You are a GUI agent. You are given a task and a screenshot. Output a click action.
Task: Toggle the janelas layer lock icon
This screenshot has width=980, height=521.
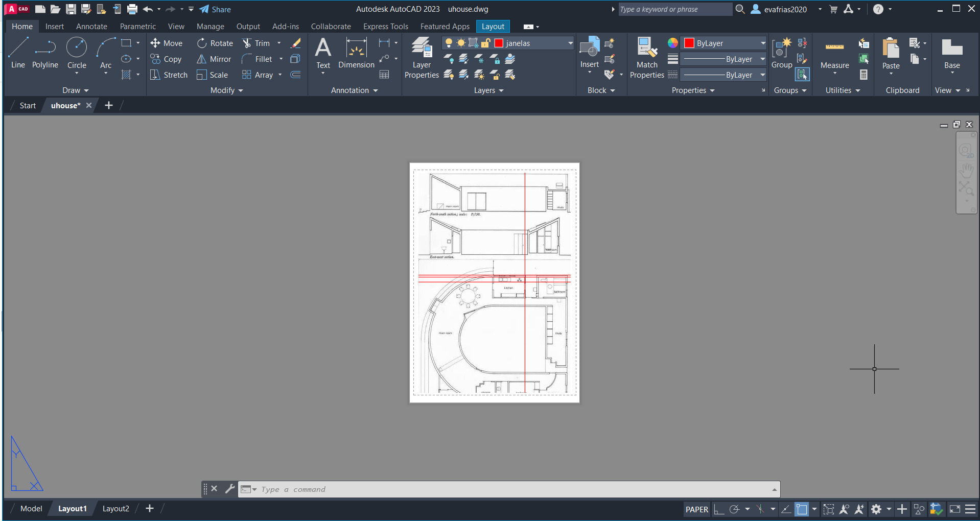point(486,43)
